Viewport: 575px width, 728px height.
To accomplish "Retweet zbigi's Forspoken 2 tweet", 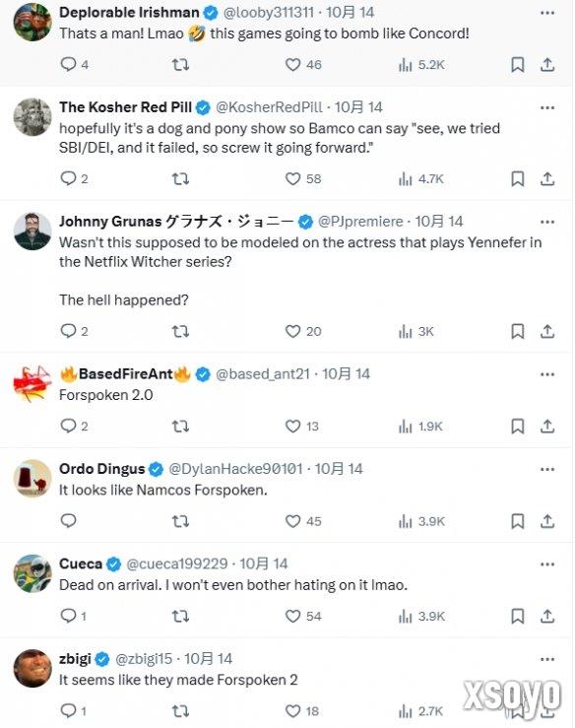I will 180,711.
